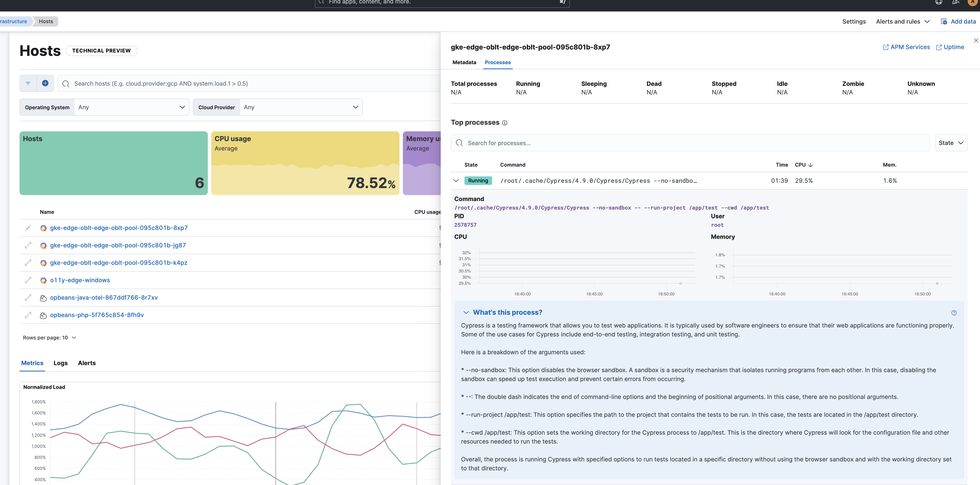Click the Name column header
The width and height of the screenshot is (980, 485).
click(47, 212)
